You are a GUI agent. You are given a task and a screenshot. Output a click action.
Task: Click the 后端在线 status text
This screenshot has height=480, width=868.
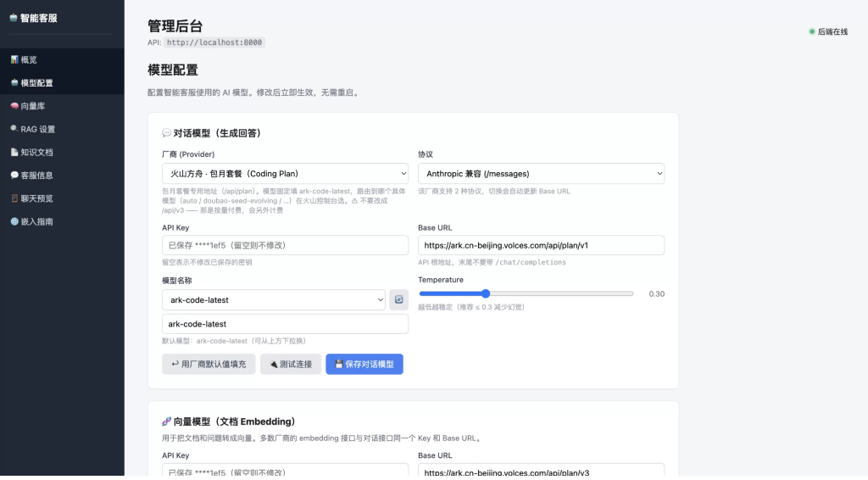click(832, 31)
